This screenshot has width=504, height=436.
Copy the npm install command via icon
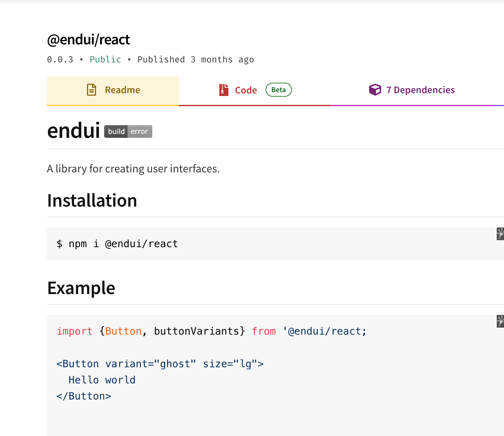pos(500,234)
